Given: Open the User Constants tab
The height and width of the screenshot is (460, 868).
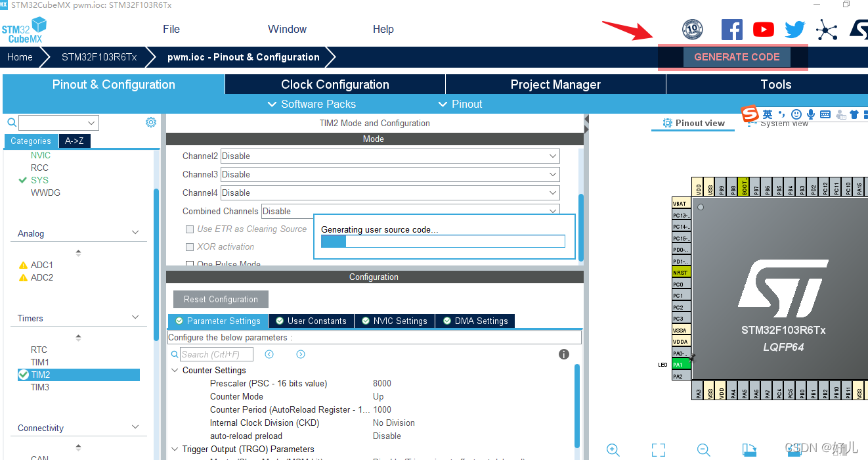Looking at the screenshot, I should [x=311, y=321].
